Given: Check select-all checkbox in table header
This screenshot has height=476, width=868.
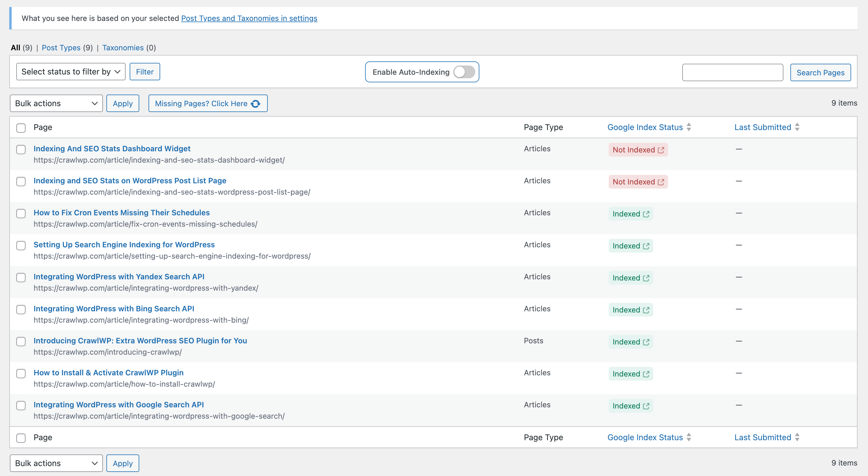Looking at the screenshot, I should [21, 128].
